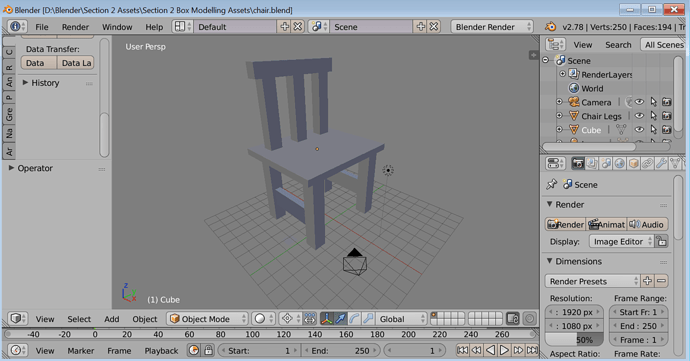690x361 pixels.
Task: Toggle selectability of the Camera object
Action: [x=653, y=102]
